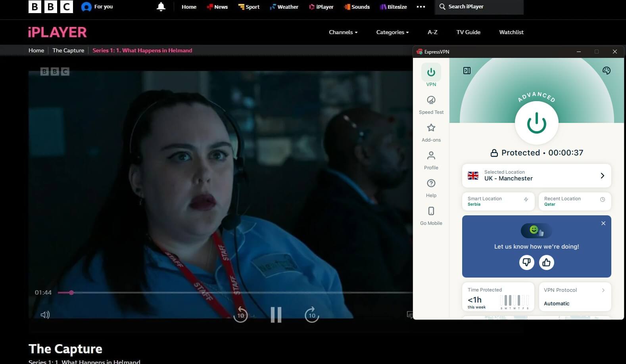626x364 pixels.
Task: Open iPlayer link in top bar
Action: click(321, 7)
